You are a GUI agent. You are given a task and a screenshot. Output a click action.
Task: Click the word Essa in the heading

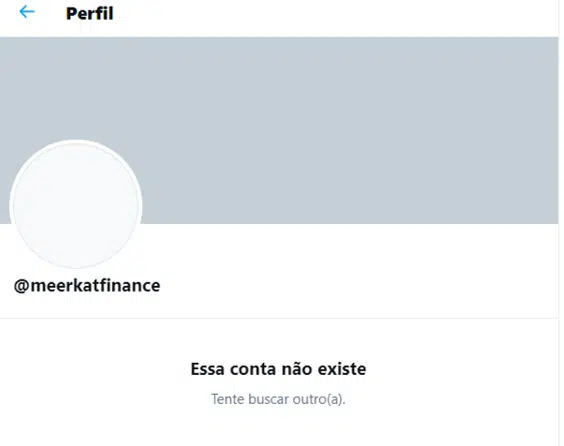click(x=208, y=369)
